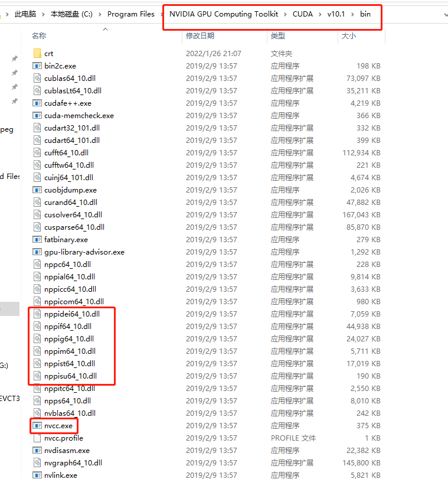Select the cublas64_10.dll file icon

point(37,79)
